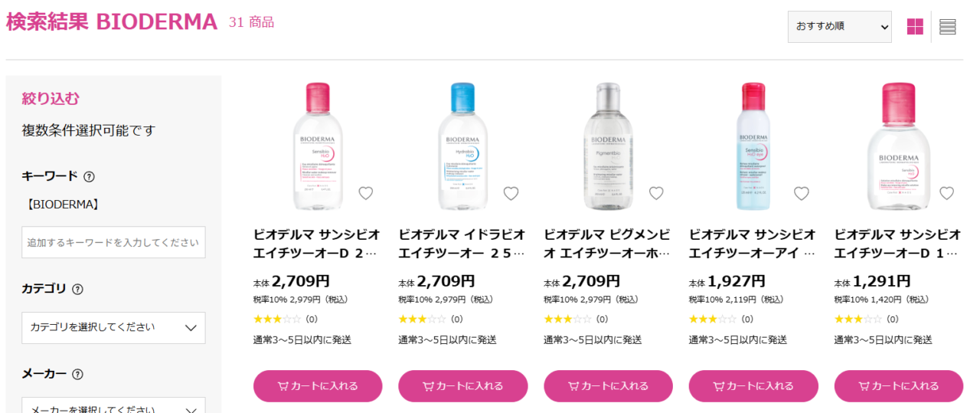Screen dimensions: 980x413
Task: Add Pigmentbio product to cart with カートに入れる
Action: 608,386
